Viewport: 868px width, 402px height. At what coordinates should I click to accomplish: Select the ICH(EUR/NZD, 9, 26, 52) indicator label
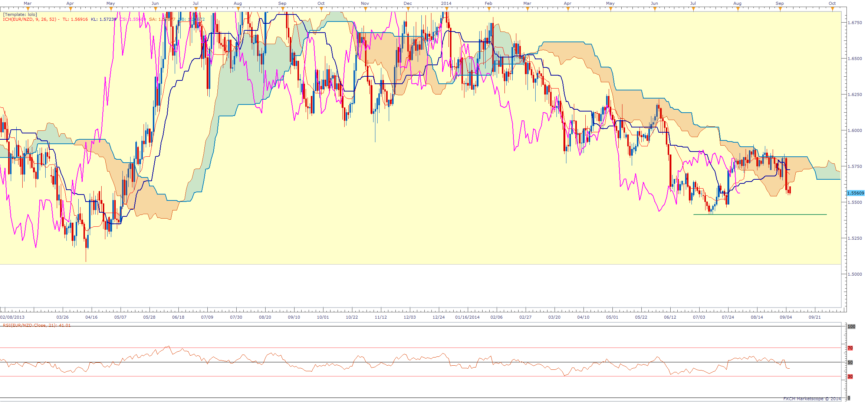(x=30, y=19)
